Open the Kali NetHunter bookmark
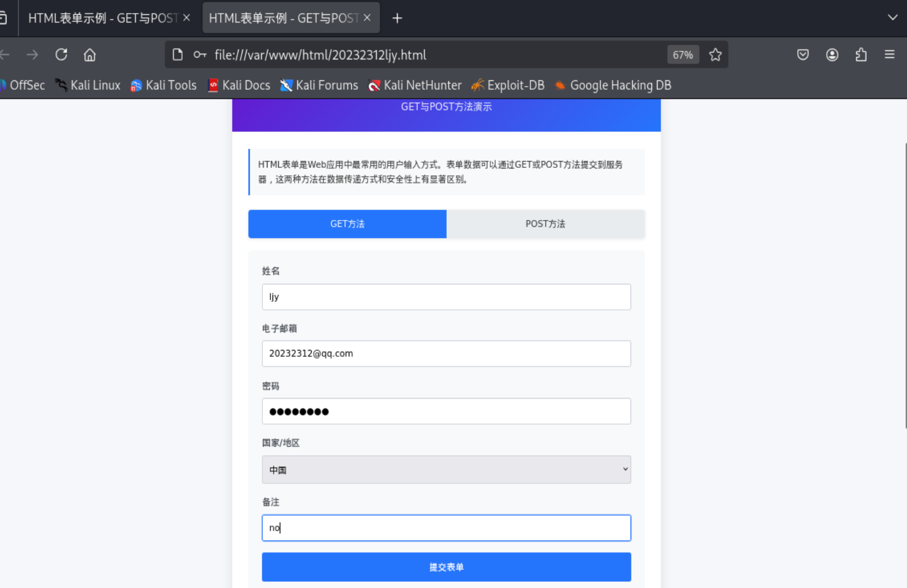Image resolution: width=907 pixels, height=588 pixels. coord(415,85)
